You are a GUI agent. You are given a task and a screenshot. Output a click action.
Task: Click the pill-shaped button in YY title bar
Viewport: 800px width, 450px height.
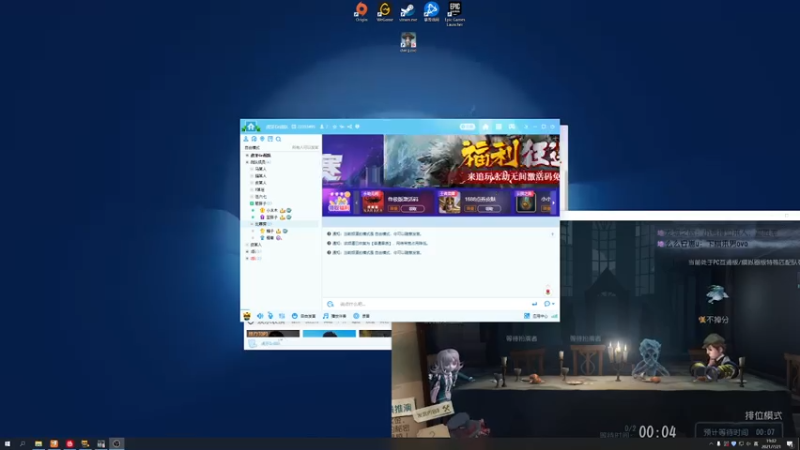point(467,127)
